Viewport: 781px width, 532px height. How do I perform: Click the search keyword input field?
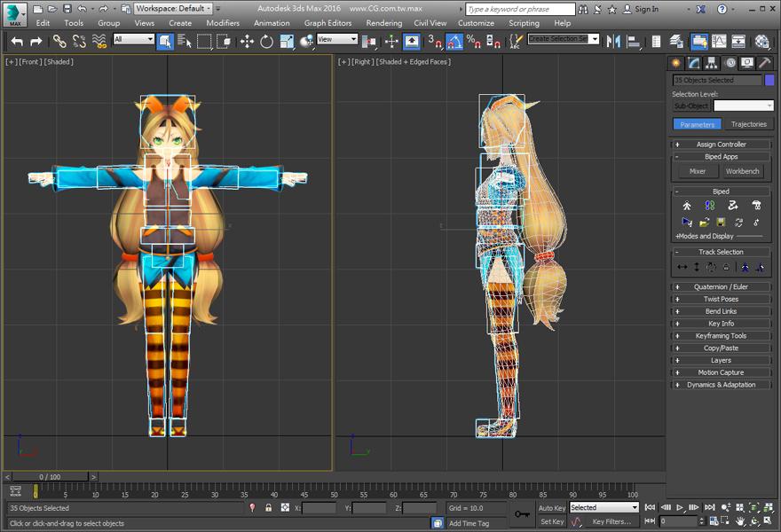click(x=520, y=9)
